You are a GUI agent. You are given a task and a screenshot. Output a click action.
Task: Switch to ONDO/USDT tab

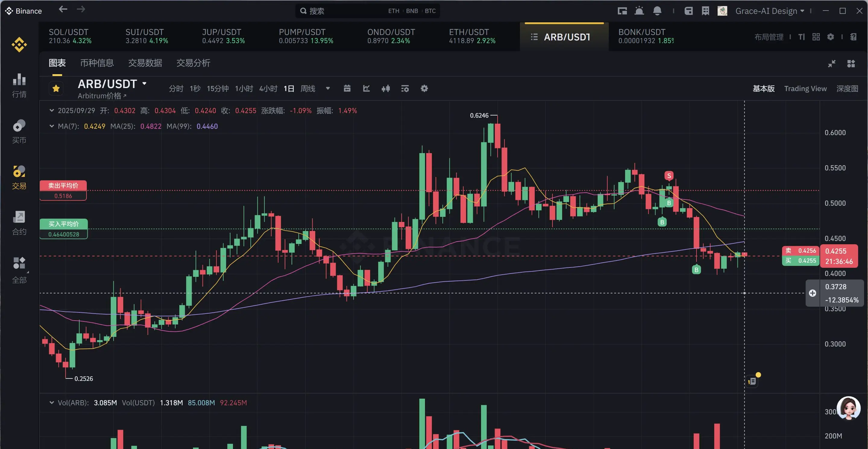[x=391, y=36]
